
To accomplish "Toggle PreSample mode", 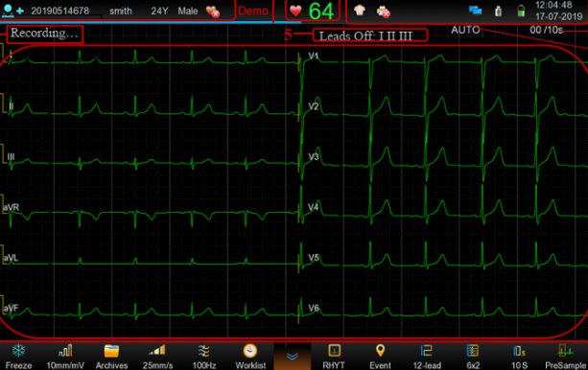I will pos(566,357).
